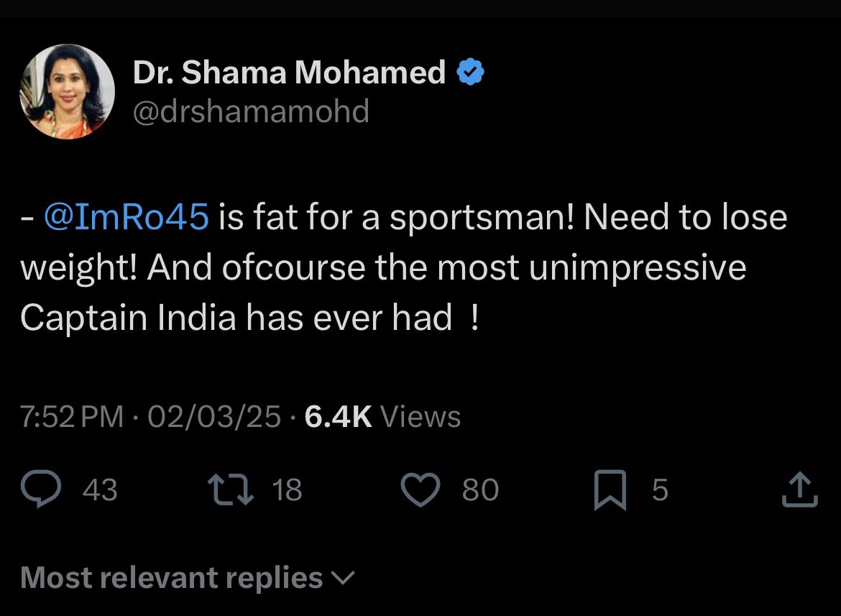Click the Dr. Shama Mohamed display name
Screen dimensions: 841x616
tap(289, 72)
